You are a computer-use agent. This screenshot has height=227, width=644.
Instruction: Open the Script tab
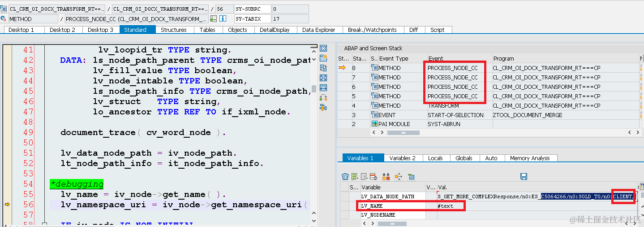[x=438, y=30]
